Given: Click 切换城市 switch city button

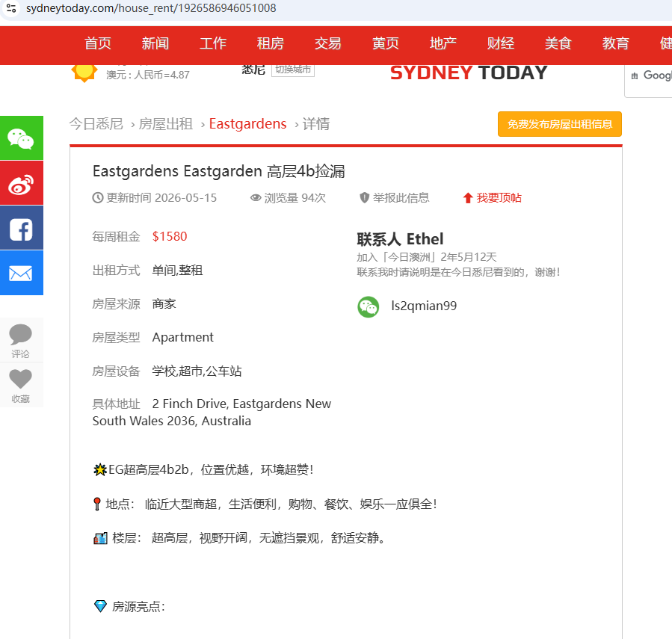Looking at the screenshot, I should tap(293, 70).
